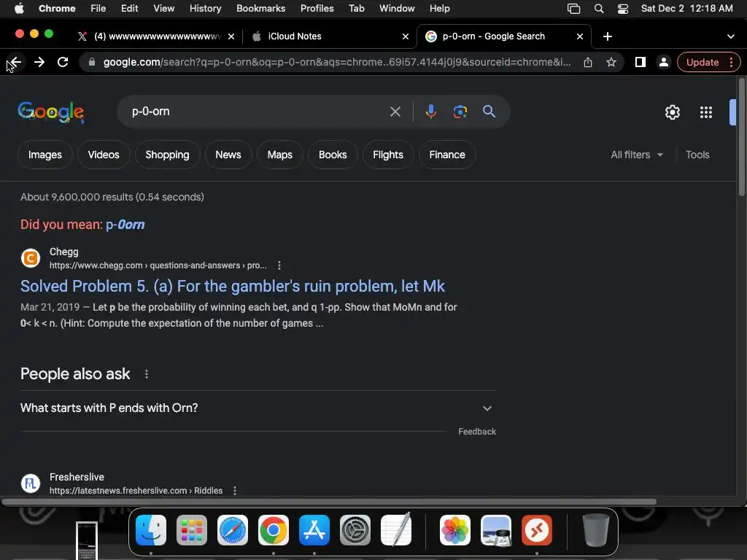The image size is (747, 560).
Task: Go to the Google logo homepage
Action: pyautogui.click(x=51, y=112)
